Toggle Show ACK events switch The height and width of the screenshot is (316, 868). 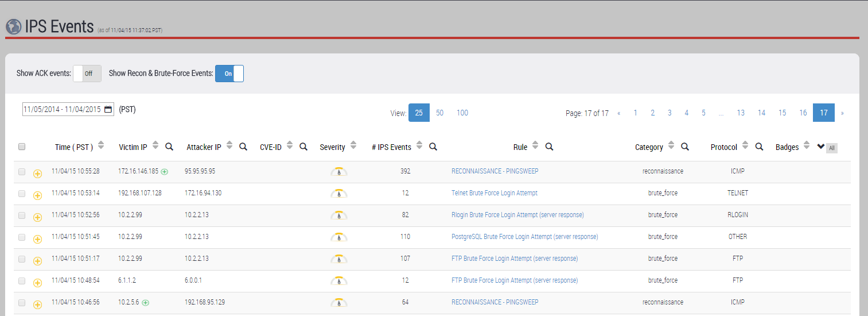point(87,74)
